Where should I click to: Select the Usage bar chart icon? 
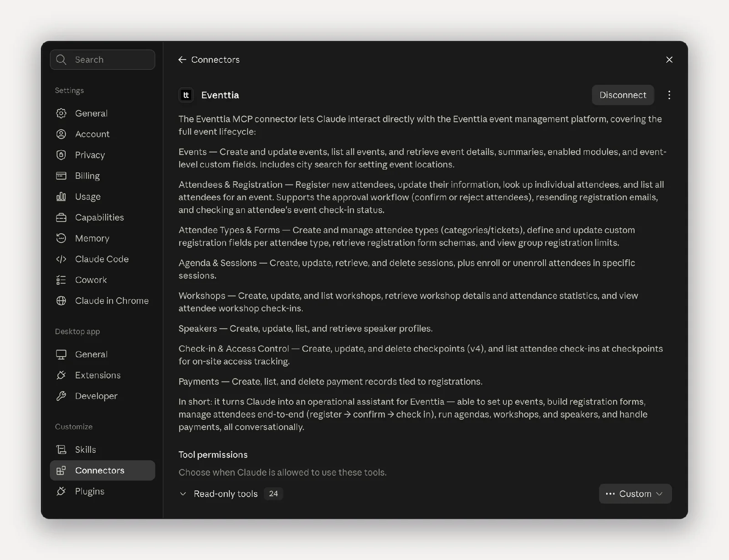click(61, 196)
